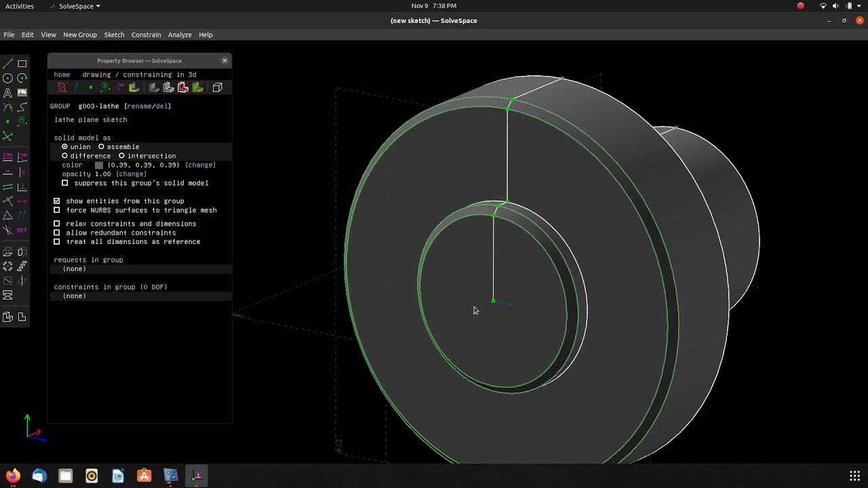Open the Analyze menu
Viewport: 868px width, 488px height.
click(180, 35)
